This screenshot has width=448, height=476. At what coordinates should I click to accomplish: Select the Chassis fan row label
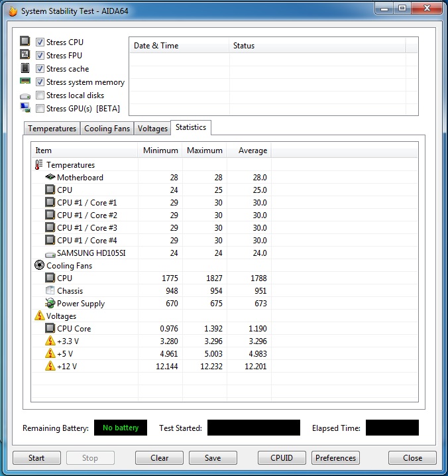pos(70,291)
